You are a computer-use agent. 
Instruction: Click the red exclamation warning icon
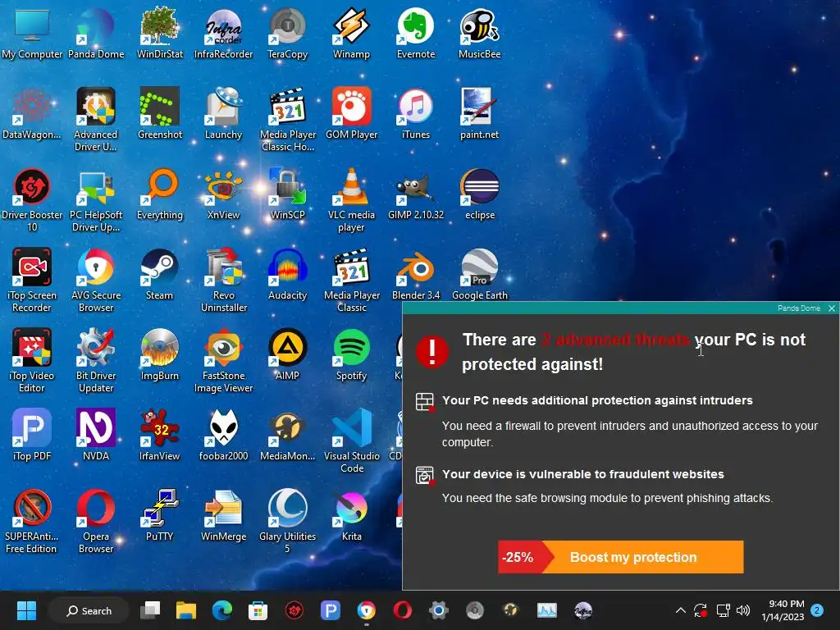[431, 351]
